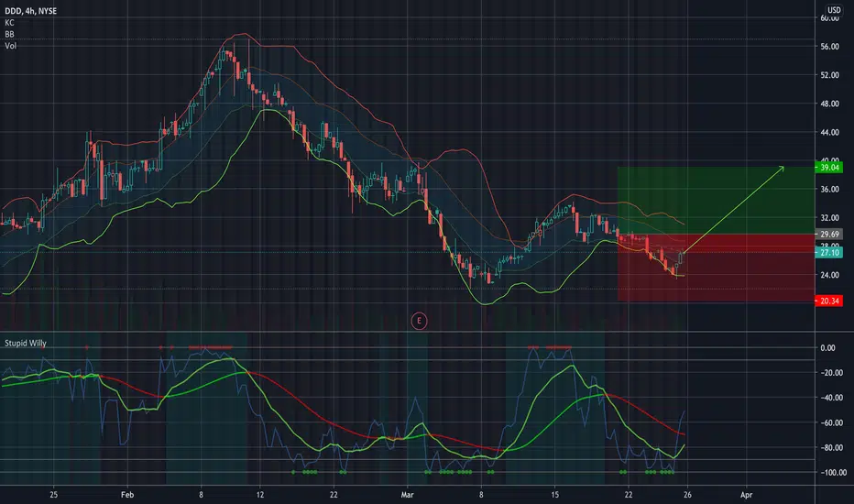Select the BB indicator label
854x504 pixels.
[x=9, y=34]
